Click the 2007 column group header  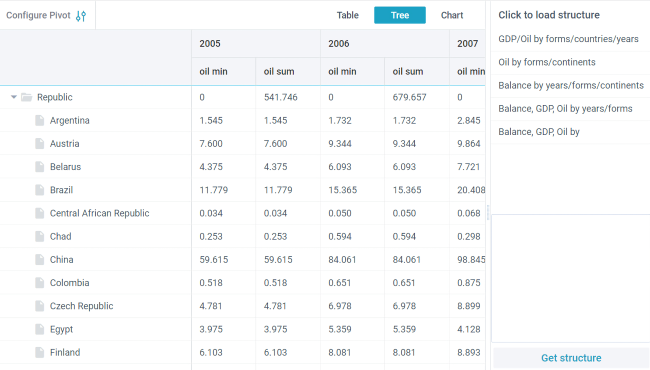pos(467,44)
